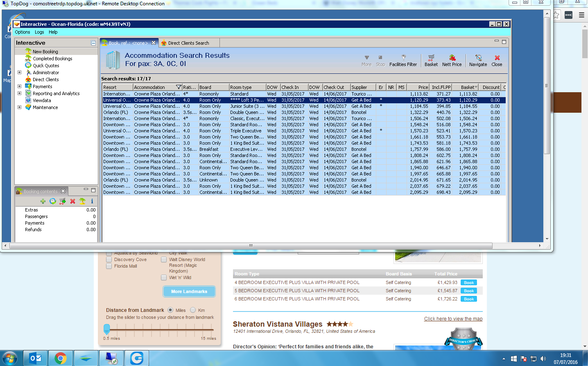Open Completed Bookings in the tree
The image size is (588, 366).
52,59
